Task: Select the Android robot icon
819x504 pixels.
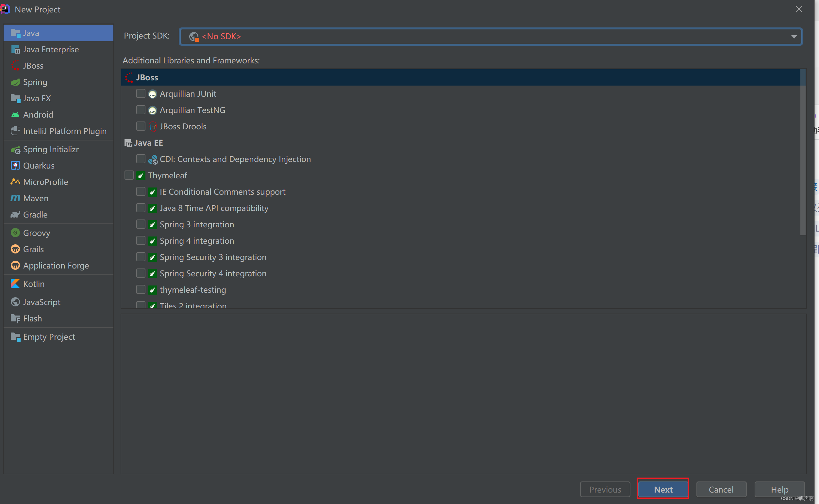Action: click(x=15, y=115)
